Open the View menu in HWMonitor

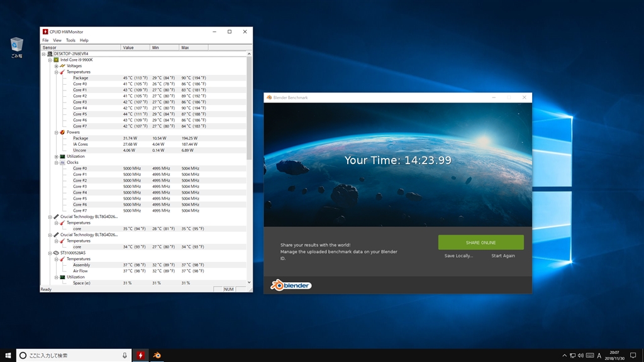[57, 40]
